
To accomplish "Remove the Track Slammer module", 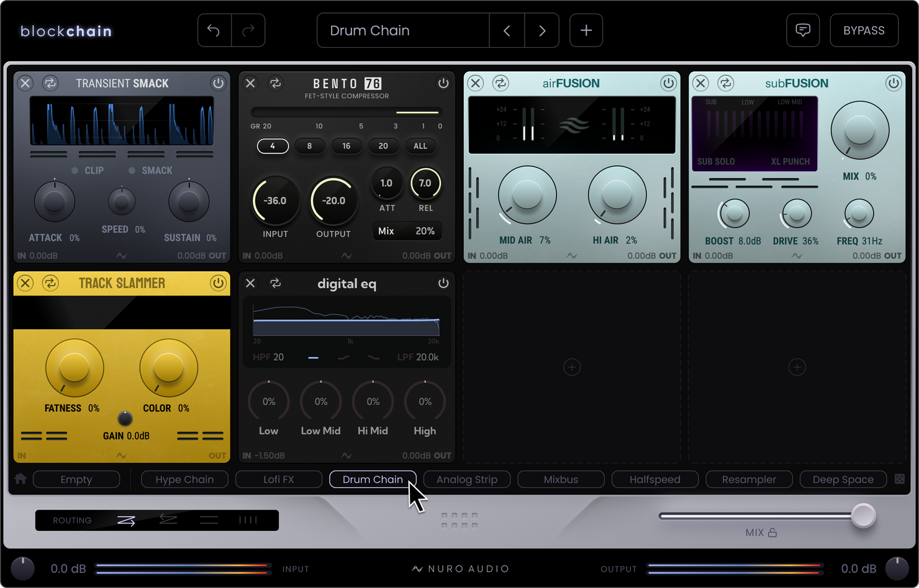I will (25, 283).
